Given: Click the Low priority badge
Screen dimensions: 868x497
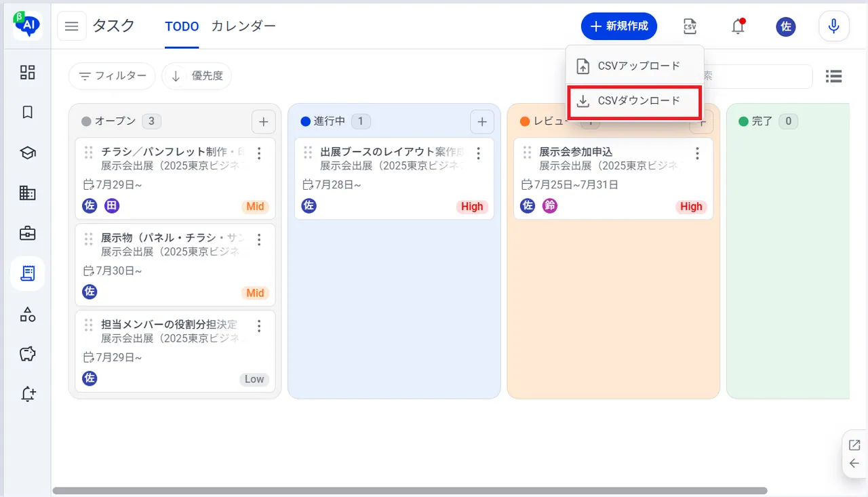Looking at the screenshot, I should (254, 380).
